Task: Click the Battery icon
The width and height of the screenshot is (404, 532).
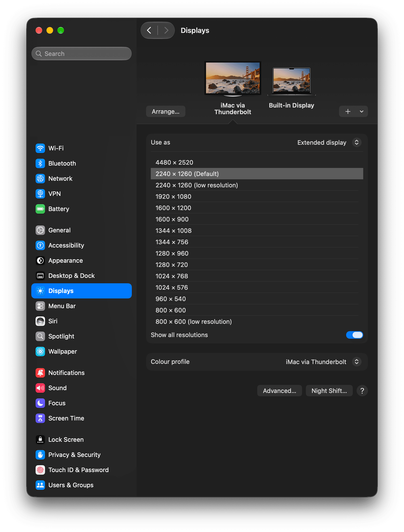Action: [40, 209]
